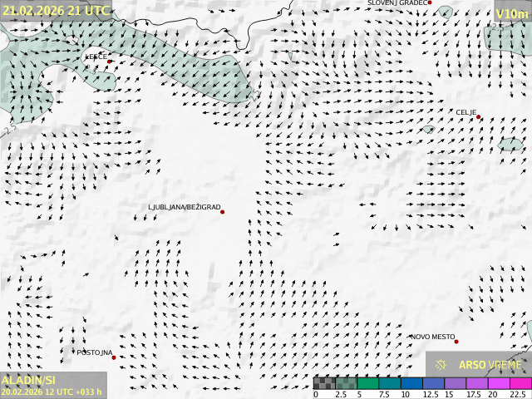This screenshot has height=399, width=532.
Task: Select the green 5 m/s legend swatch
Action: [368, 383]
